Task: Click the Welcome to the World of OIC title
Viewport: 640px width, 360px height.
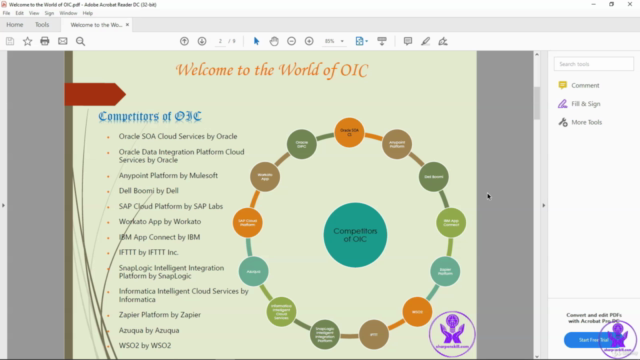Action: click(x=272, y=70)
